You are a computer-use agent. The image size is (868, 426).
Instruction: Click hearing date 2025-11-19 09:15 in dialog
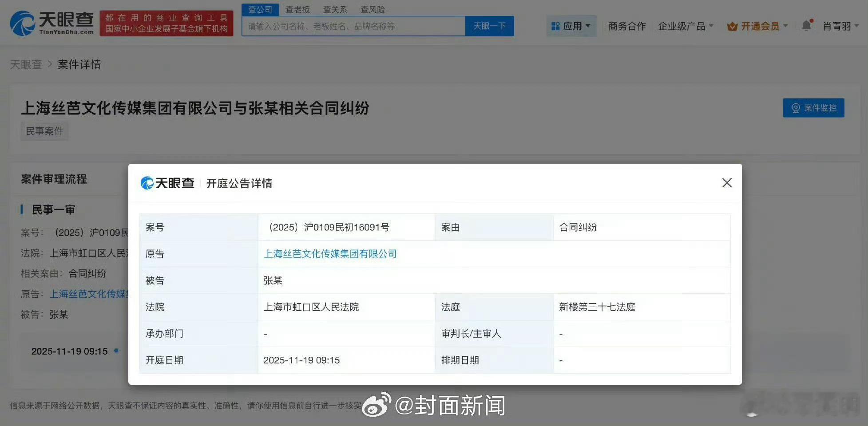(x=301, y=360)
